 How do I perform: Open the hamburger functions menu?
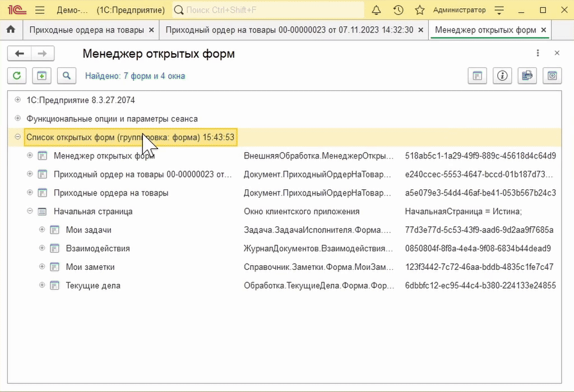click(40, 10)
